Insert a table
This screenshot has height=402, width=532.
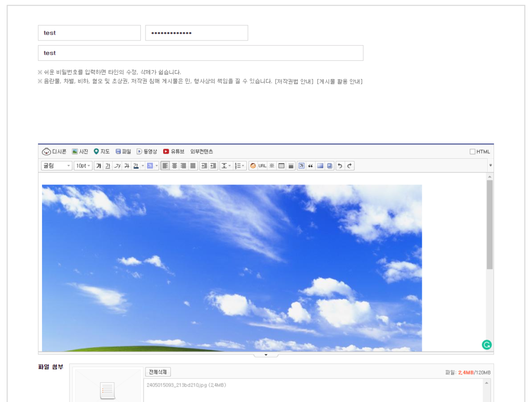tap(281, 166)
